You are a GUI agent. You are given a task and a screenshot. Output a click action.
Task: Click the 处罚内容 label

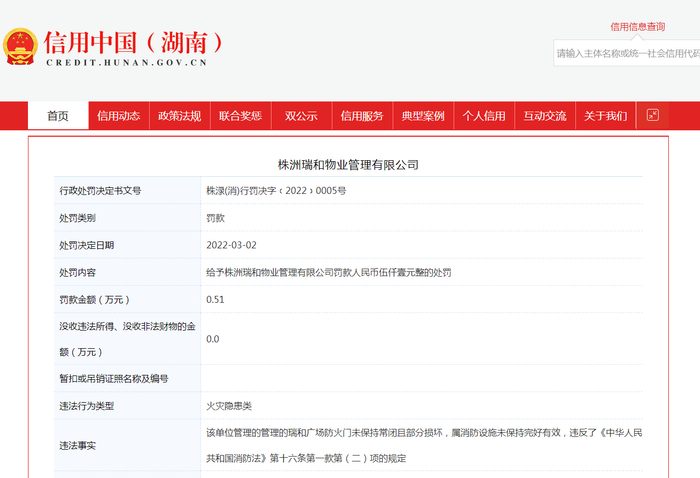(77, 272)
